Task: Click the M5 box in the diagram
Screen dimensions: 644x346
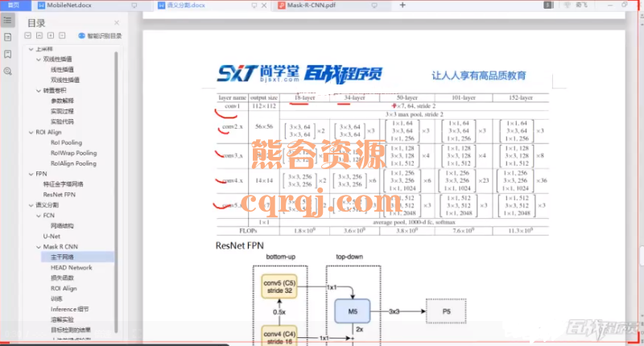Action: click(x=353, y=311)
